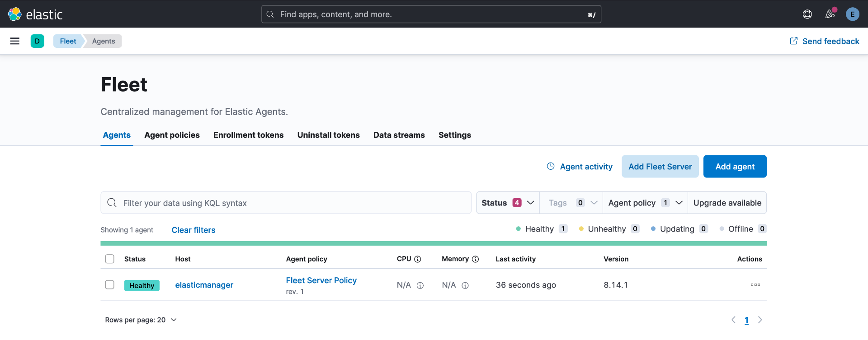
Task: Click the Elastic logo
Action: point(35,14)
